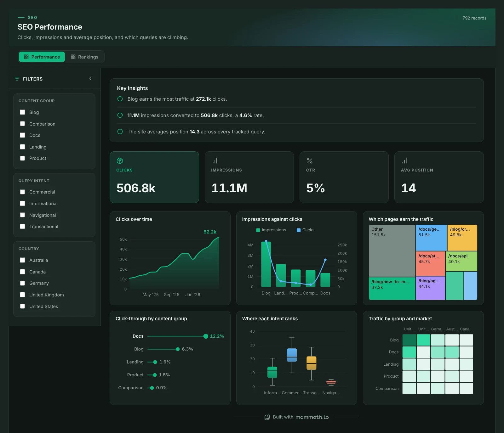Click the mammoth elephant logo icon
Screen dimensions: 504x433
(267, 417)
